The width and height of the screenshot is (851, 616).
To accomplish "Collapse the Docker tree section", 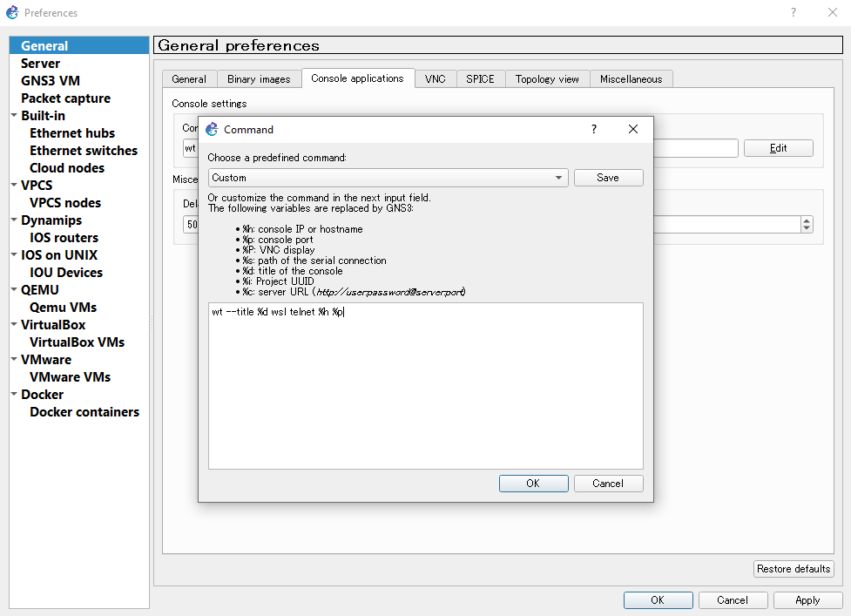I will click(14, 394).
